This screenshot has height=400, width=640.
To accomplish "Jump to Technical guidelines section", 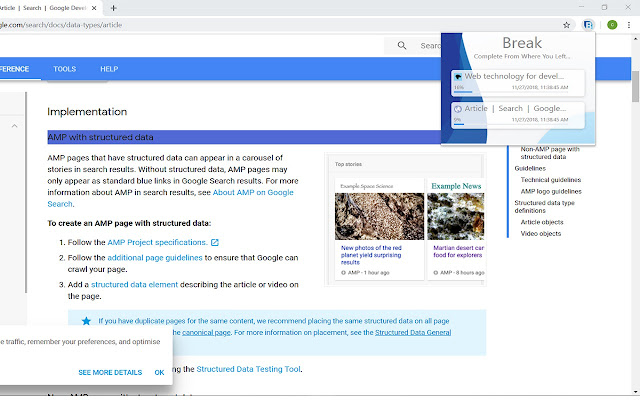I will tap(551, 180).
